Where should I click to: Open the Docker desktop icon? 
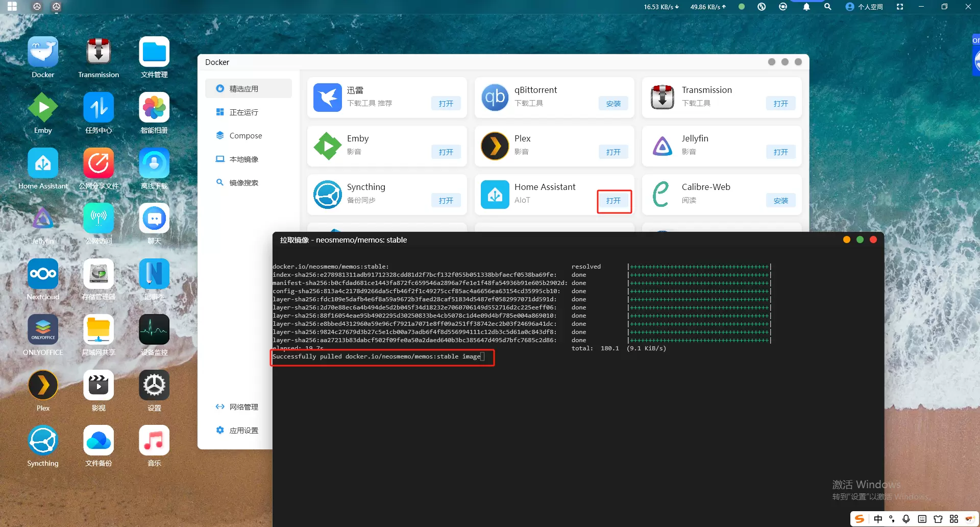click(43, 53)
